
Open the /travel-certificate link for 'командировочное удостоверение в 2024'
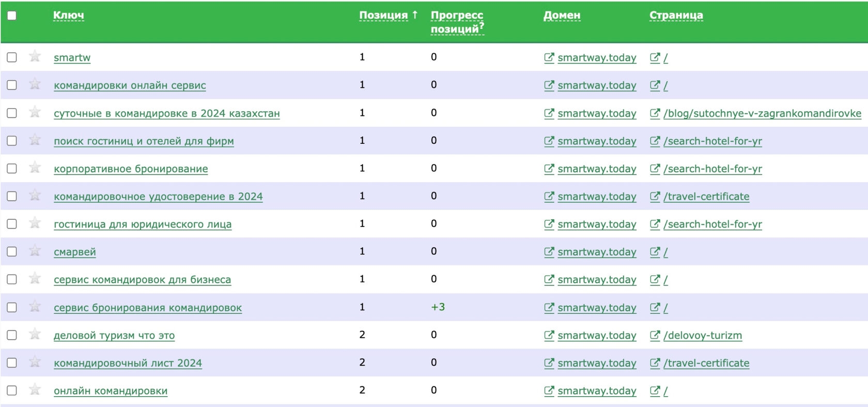click(x=706, y=197)
